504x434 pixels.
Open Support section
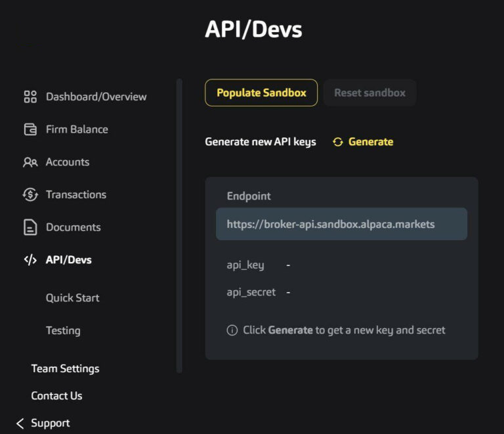[x=50, y=423]
